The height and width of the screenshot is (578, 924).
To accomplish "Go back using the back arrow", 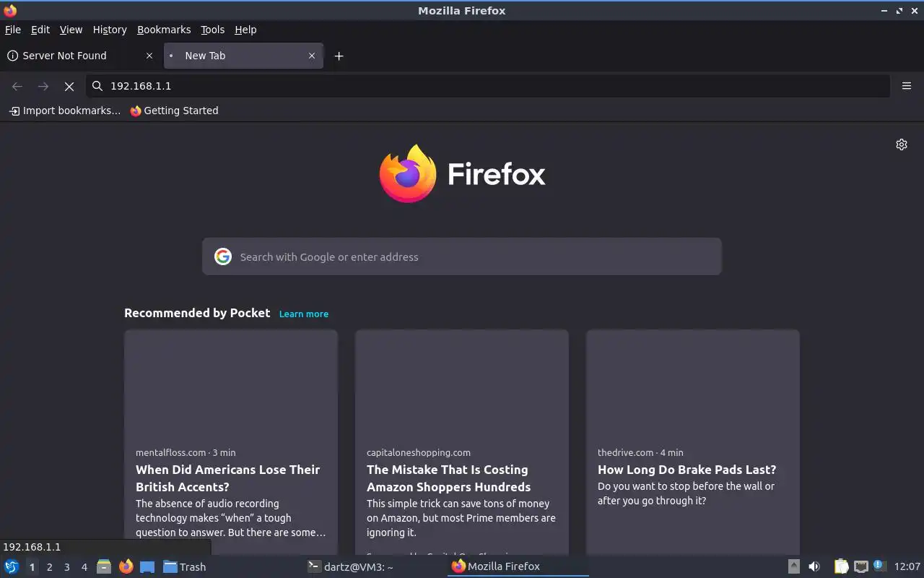I will point(17,86).
